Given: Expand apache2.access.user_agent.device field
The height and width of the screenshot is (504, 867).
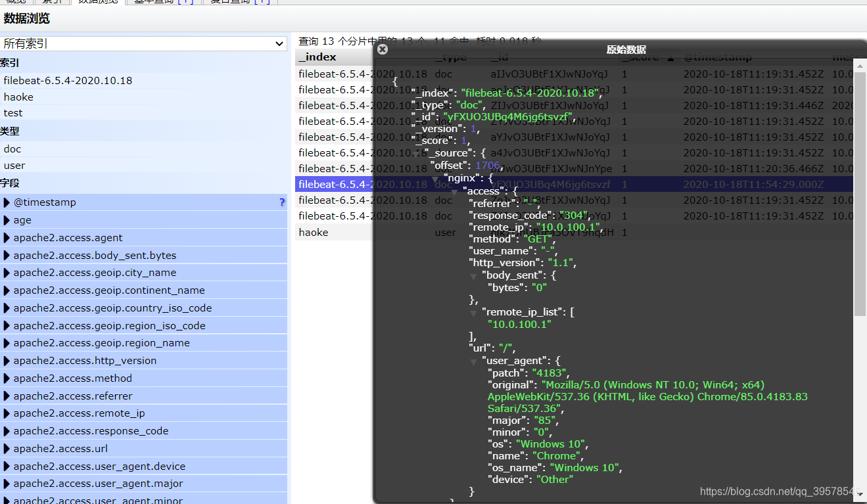Looking at the screenshot, I should coord(7,467).
